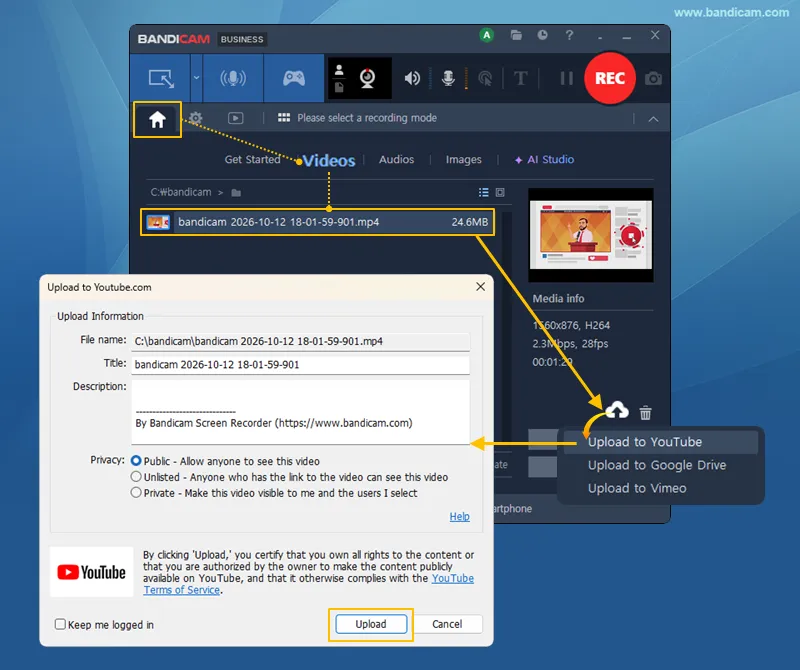Image resolution: width=800 pixels, height=670 pixels.
Task: Switch to the Audios tab
Action: (x=396, y=159)
